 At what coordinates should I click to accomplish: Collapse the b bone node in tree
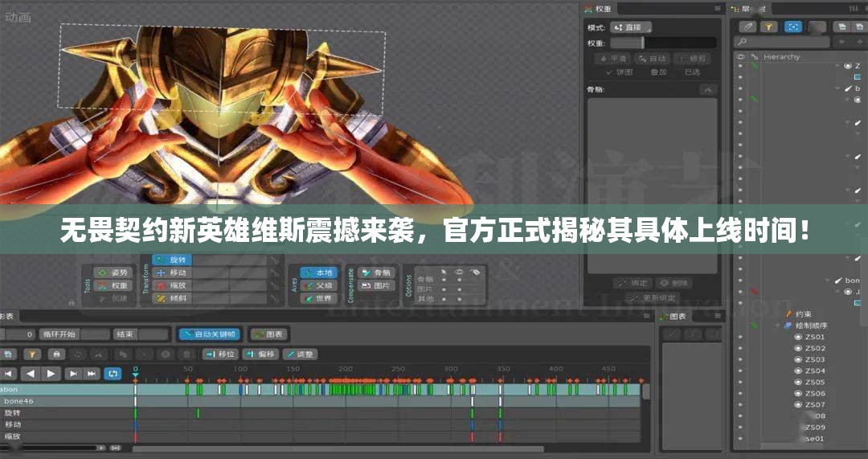point(839,88)
